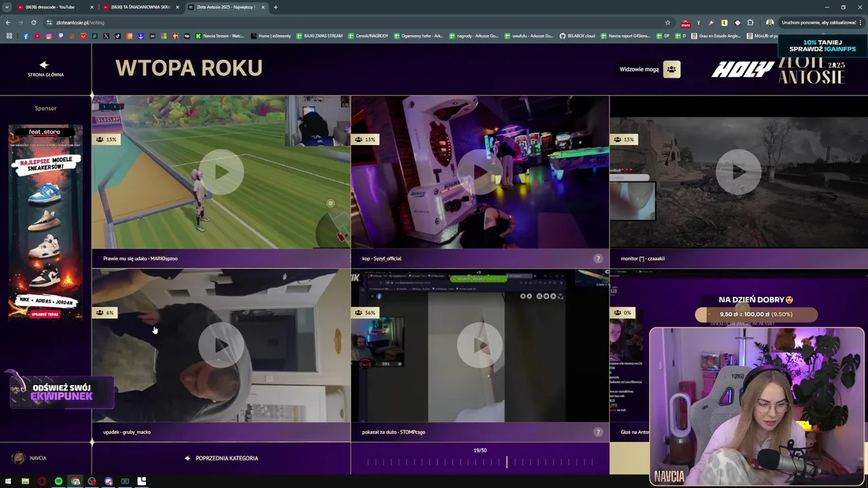Play the 'kop - Syzyf_official' clip
868x488 pixels.
479,172
